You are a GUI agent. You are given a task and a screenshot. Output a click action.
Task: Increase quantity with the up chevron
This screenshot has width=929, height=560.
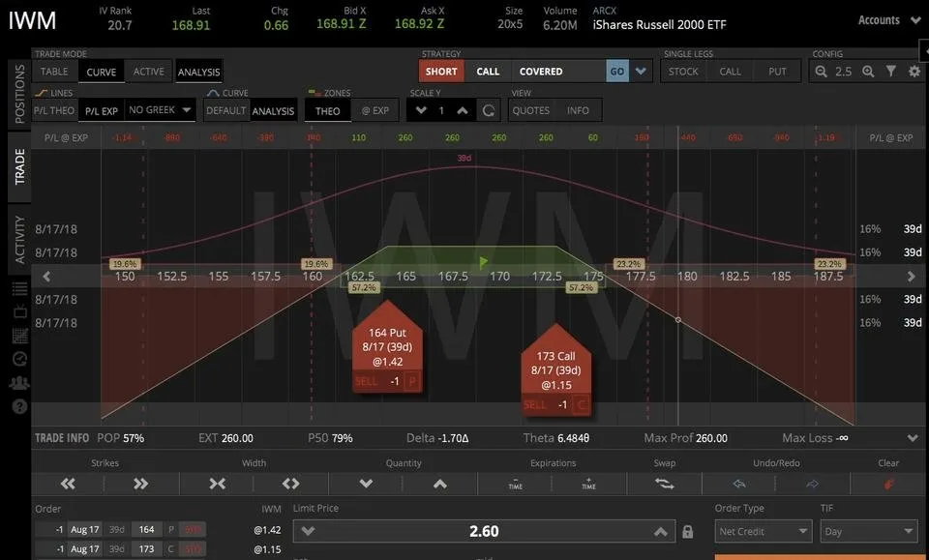click(439, 484)
